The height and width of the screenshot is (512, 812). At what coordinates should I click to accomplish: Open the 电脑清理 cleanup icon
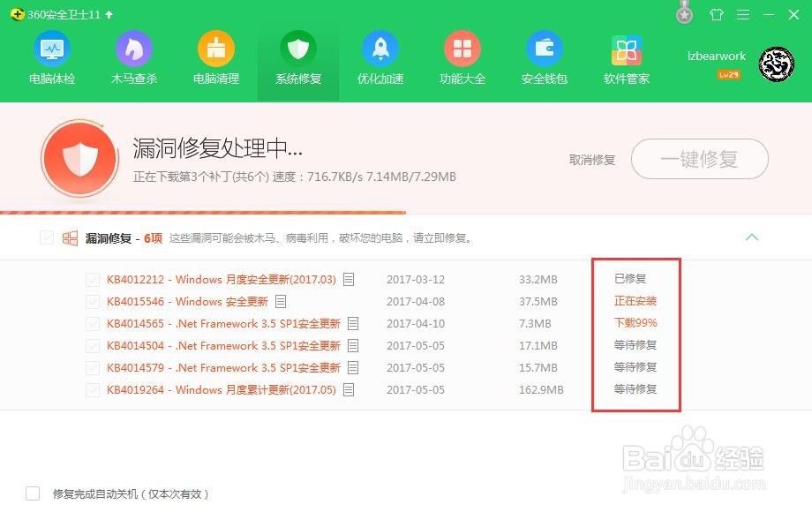click(216, 49)
